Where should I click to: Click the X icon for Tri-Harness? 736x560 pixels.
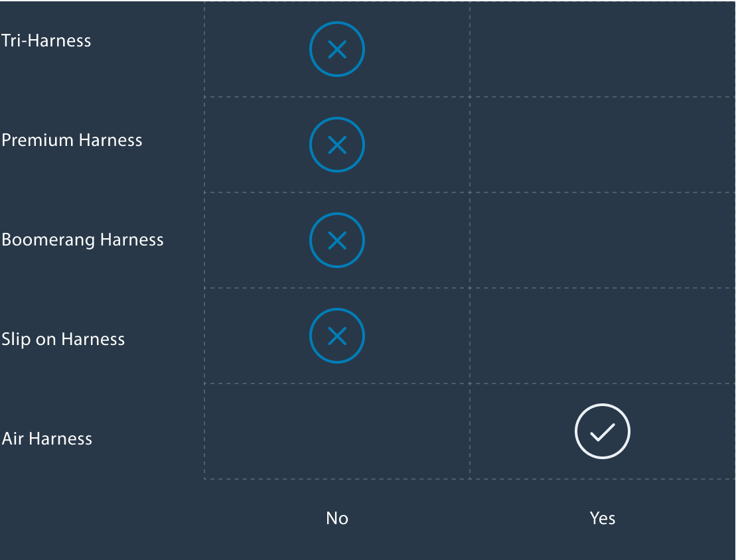tap(337, 50)
